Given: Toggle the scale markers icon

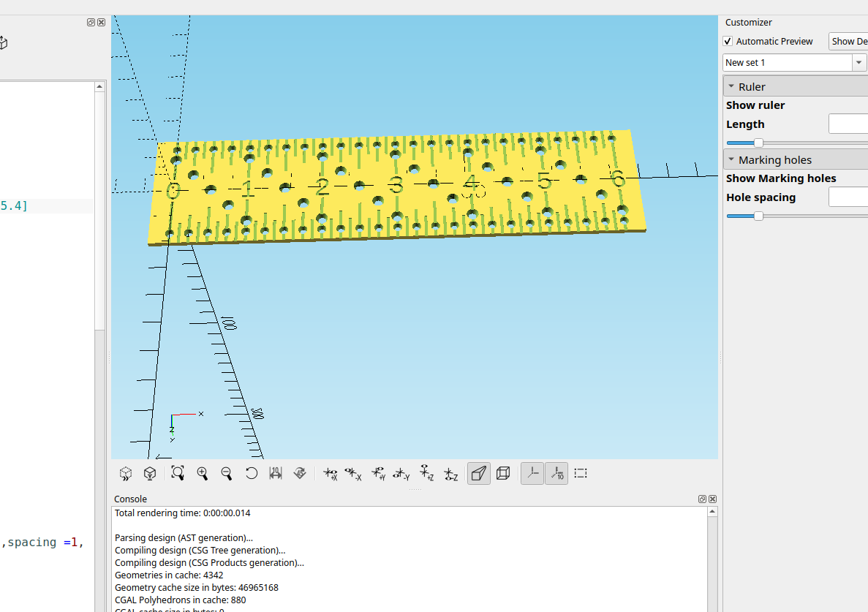Looking at the screenshot, I should (x=556, y=473).
